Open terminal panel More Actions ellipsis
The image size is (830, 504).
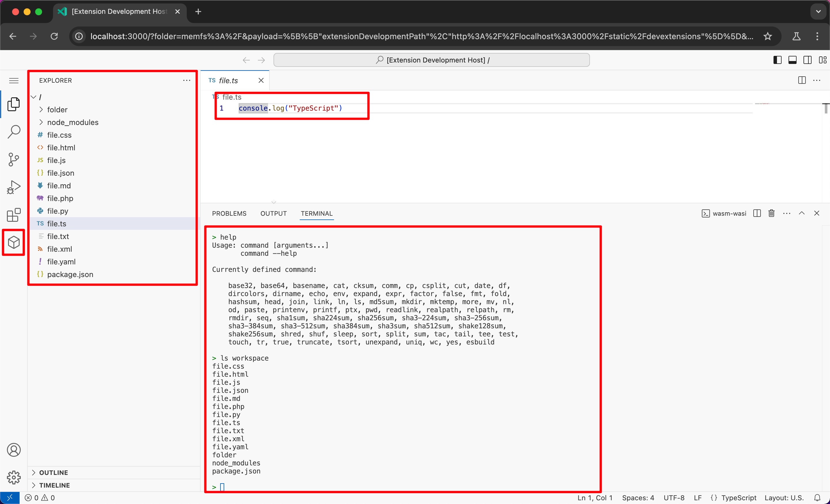(786, 213)
